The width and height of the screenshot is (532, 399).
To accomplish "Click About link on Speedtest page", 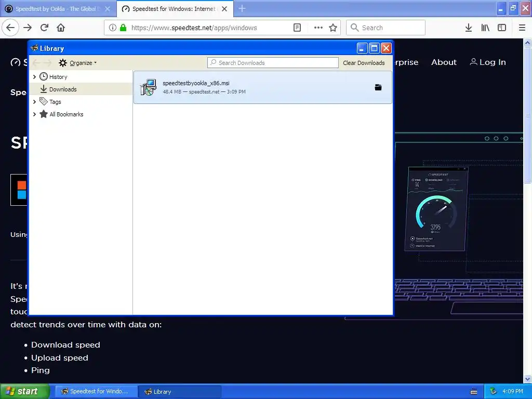I will point(444,62).
